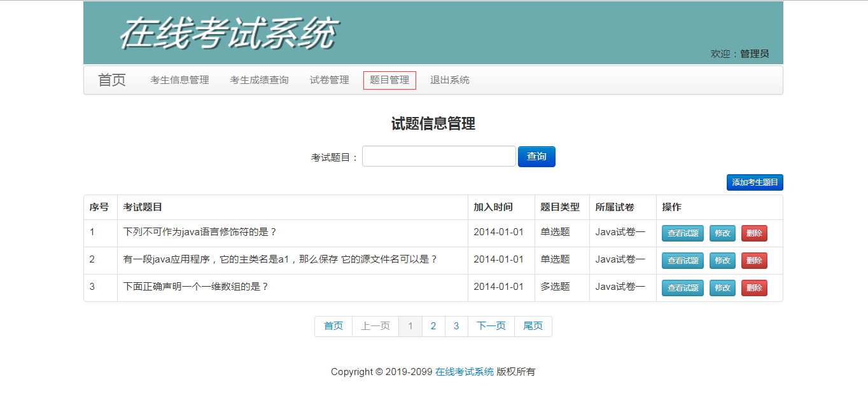The height and width of the screenshot is (417, 868).
Task: Click 查看试题 for the 主类名是a1 question
Action: point(683,261)
